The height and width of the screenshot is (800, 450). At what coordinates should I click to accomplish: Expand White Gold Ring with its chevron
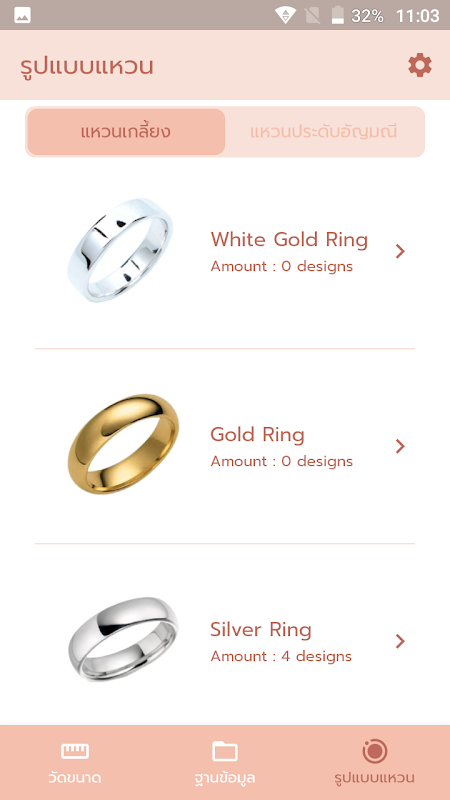pos(400,251)
